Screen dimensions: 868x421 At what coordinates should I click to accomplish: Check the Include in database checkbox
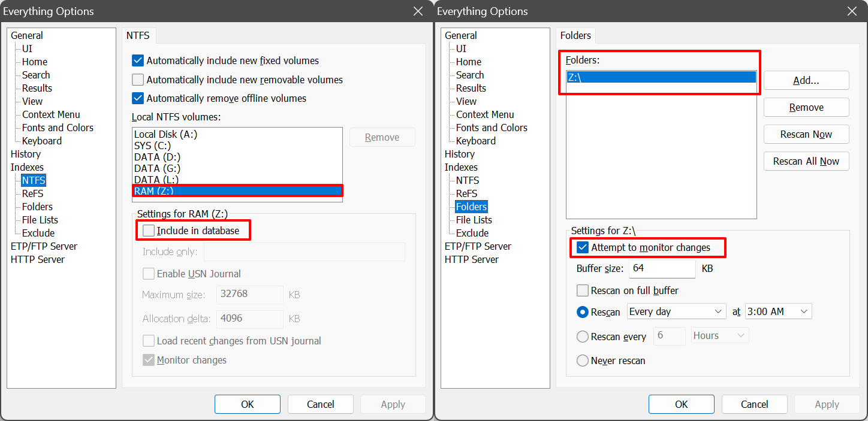pyautogui.click(x=149, y=231)
